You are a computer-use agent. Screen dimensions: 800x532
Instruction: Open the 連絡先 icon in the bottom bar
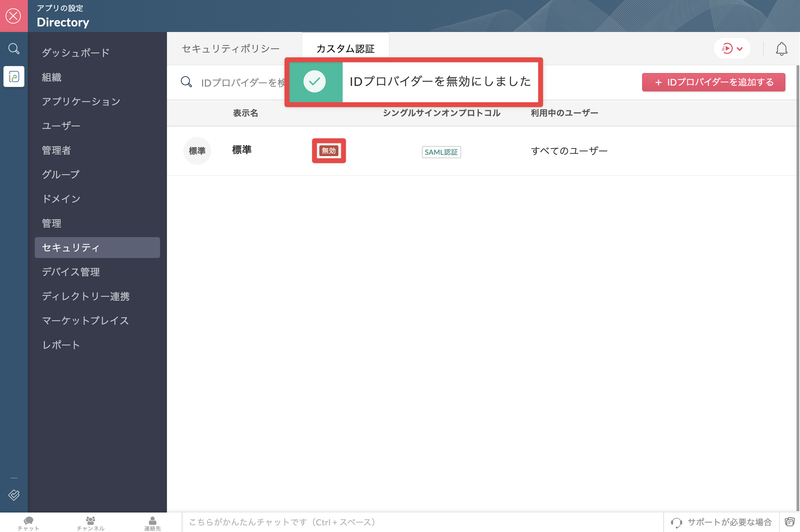click(152, 523)
